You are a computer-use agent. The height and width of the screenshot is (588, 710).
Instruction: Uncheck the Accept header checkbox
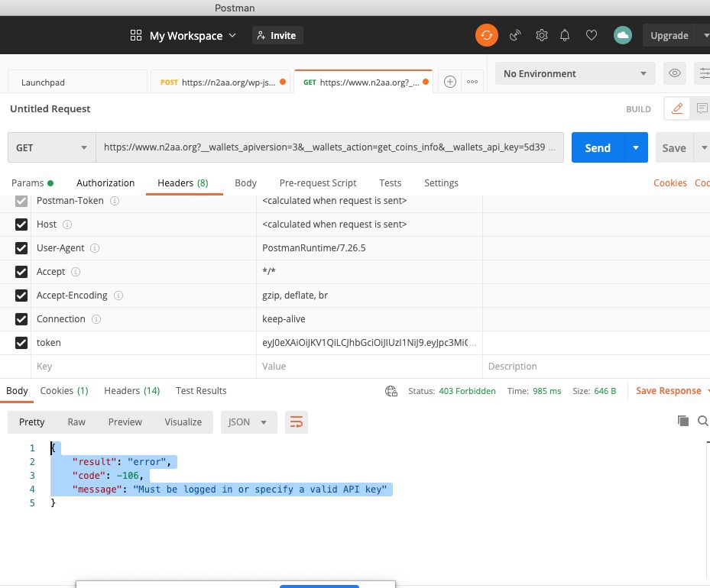[21, 272]
